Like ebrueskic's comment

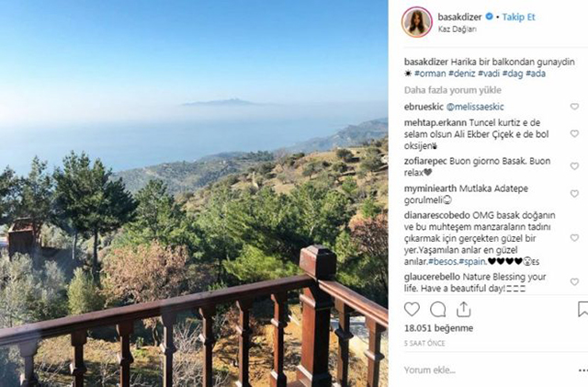click(x=574, y=107)
